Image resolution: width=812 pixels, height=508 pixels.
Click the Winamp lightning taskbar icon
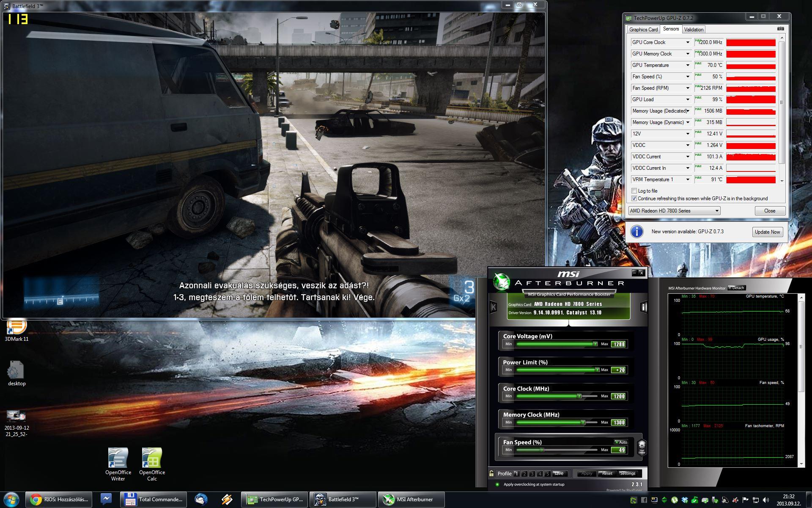pyautogui.click(x=227, y=500)
